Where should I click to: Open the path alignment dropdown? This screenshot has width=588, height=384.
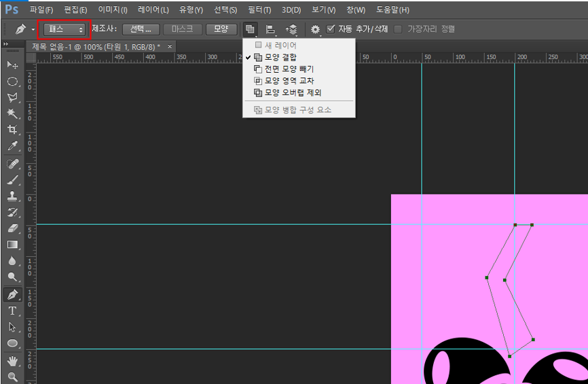click(x=271, y=29)
